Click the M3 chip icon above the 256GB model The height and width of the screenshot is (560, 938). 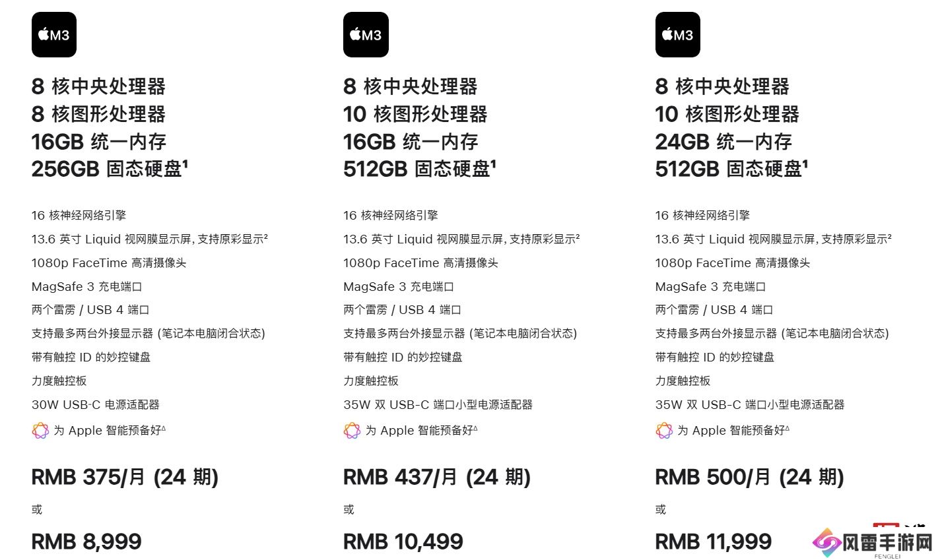54,35
